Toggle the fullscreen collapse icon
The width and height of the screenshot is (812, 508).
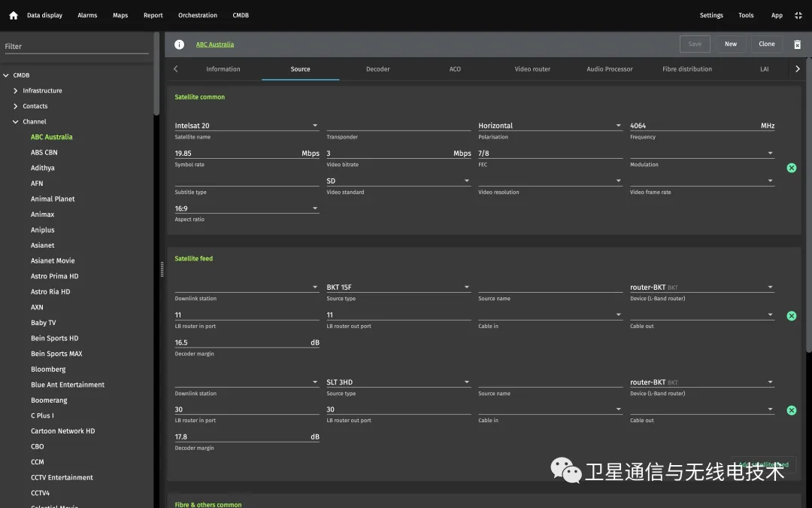798,16
